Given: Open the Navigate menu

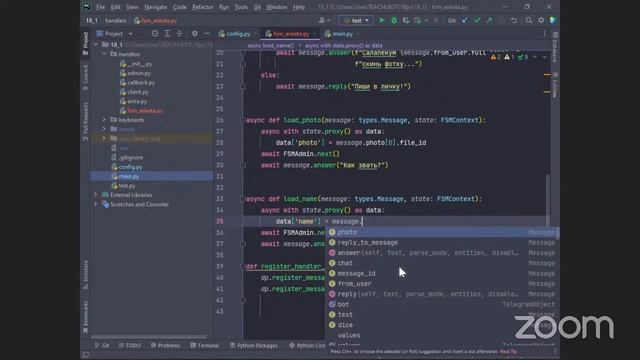Looking at the screenshot, I should 156,7.
